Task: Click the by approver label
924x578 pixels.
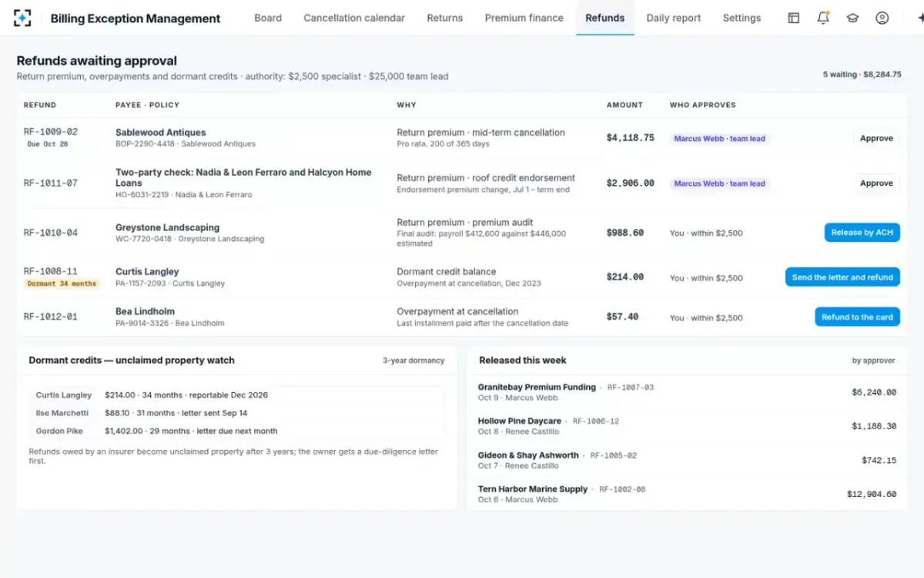Action: point(873,361)
